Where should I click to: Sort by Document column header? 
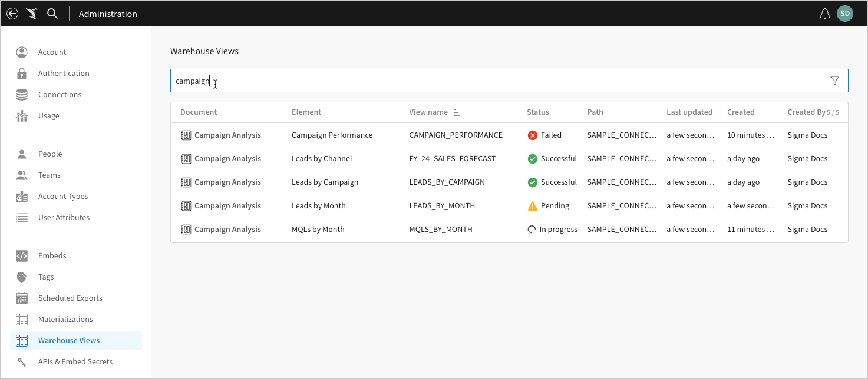[x=199, y=112]
